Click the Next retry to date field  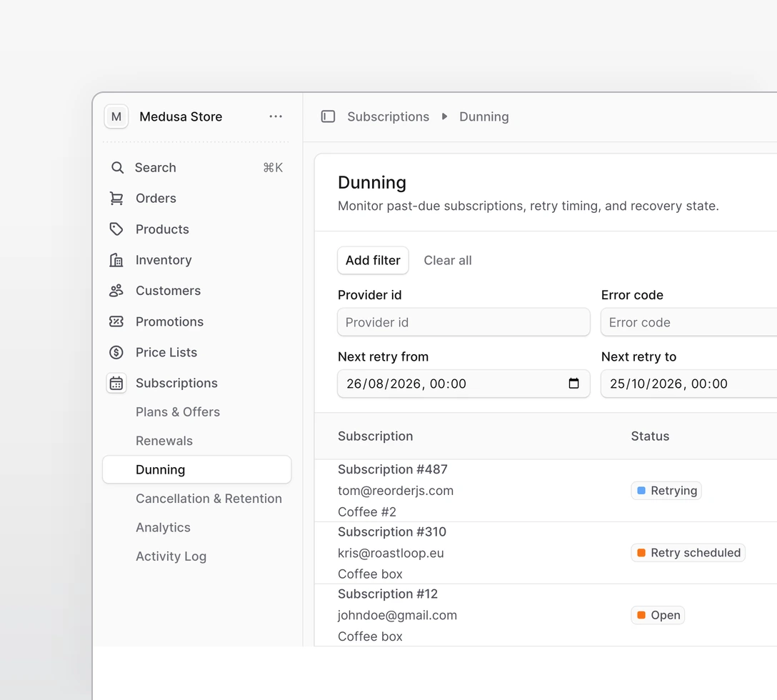point(689,384)
